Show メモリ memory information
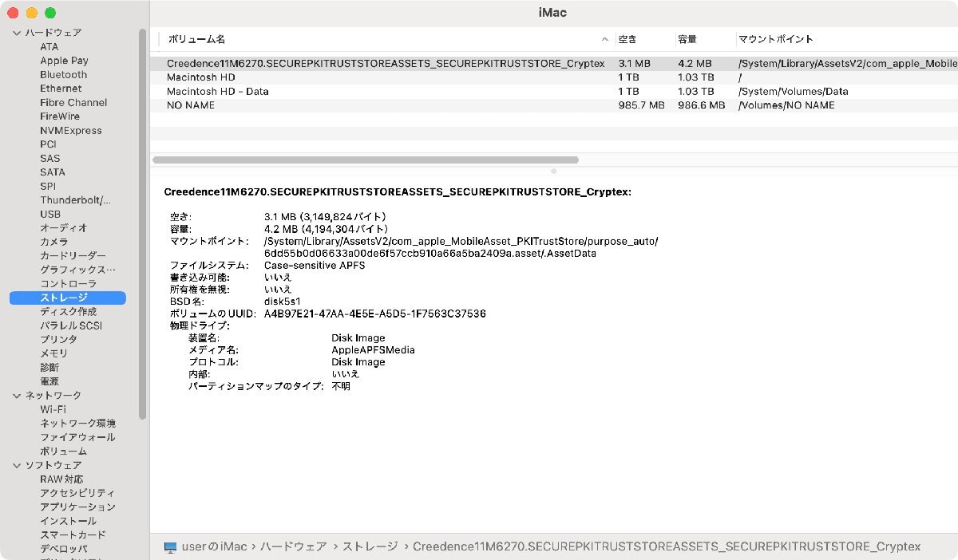The height and width of the screenshot is (560, 958). 53,353
